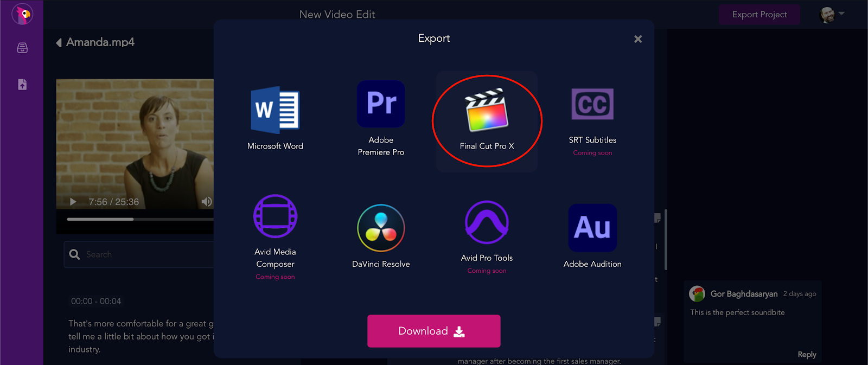Click the magnifier search icon
The image size is (868, 365).
click(x=75, y=254)
